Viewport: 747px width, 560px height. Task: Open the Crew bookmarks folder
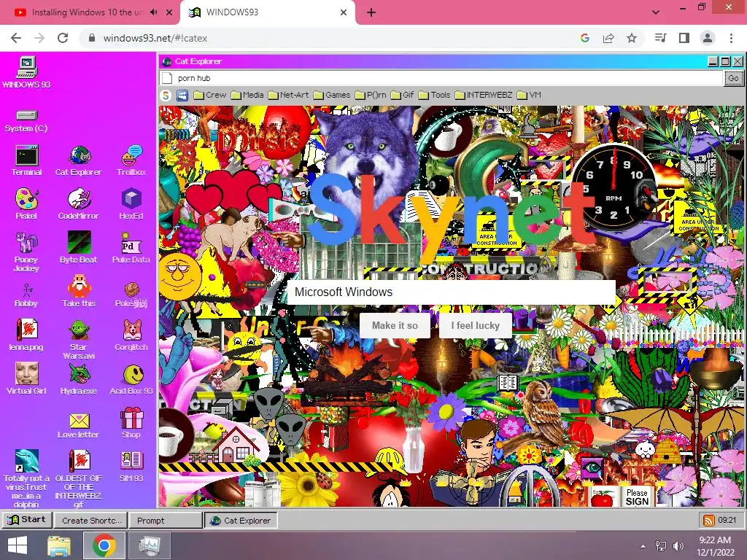[x=209, y=96]
